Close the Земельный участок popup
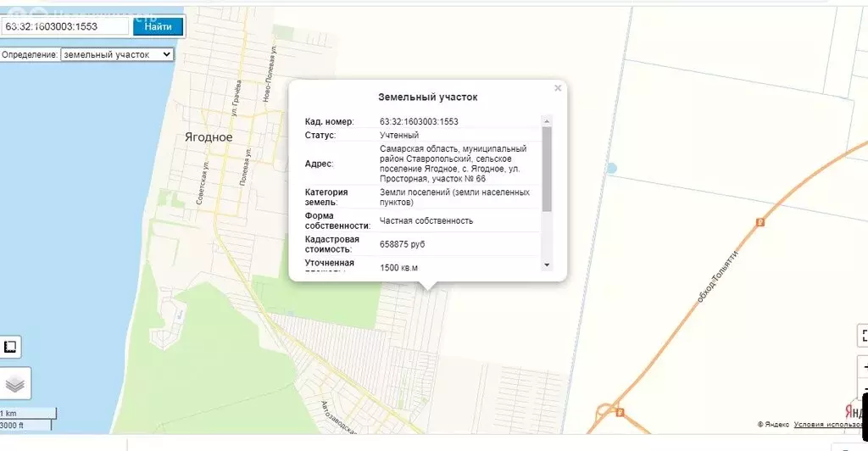Screen dimensions: 868x451 click(x=558, y=88)
